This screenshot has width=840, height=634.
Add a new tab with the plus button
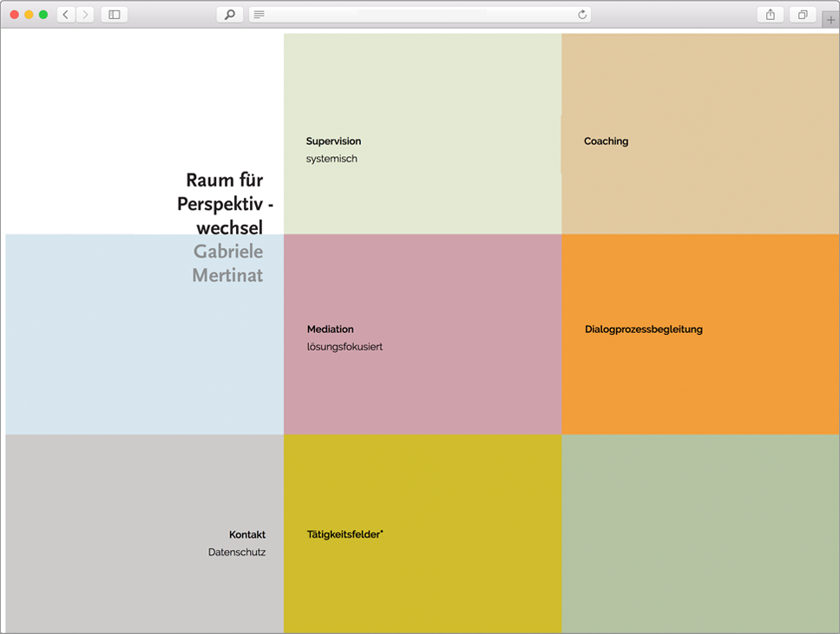coord(830,20)
